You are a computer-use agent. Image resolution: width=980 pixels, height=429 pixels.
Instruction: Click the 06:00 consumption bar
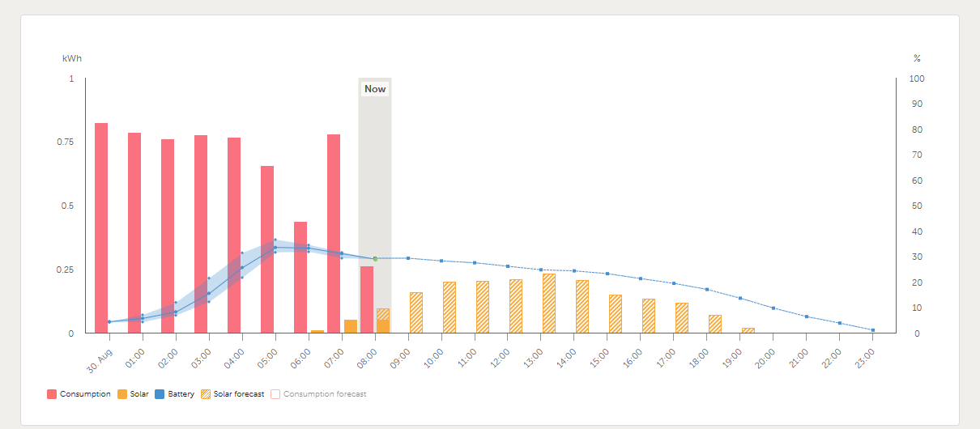point(300,277)
